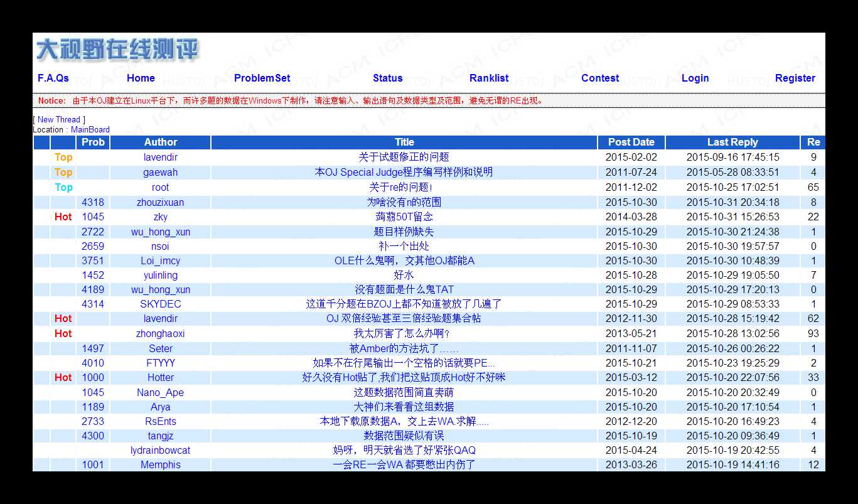Open problem 4010 link
Viewport: 858px width, 504px height.
[93, 363]
